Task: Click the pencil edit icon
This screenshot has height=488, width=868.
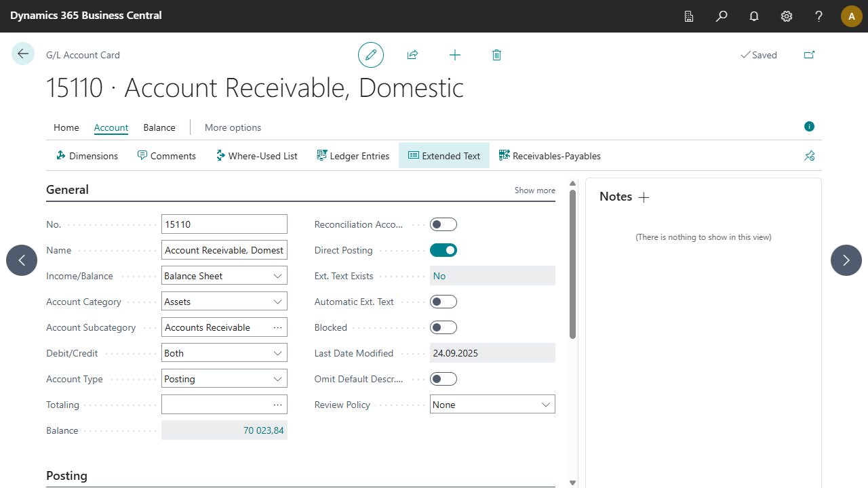Action: click(x=371, y=55)
